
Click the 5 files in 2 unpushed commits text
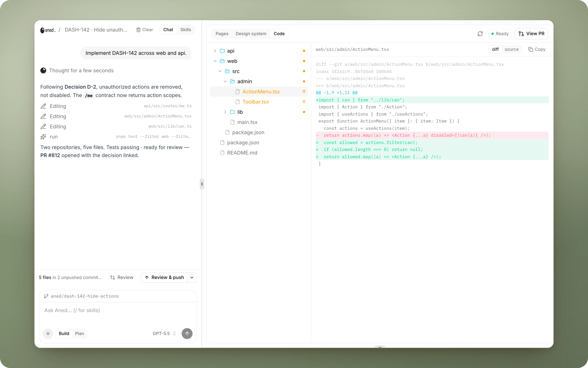point(70,277)
